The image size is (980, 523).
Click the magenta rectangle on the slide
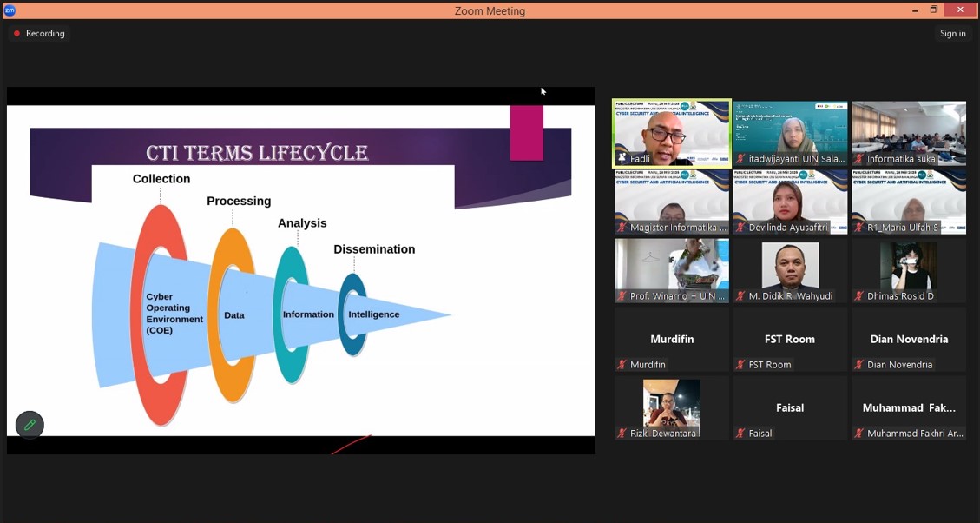[526, 133]
